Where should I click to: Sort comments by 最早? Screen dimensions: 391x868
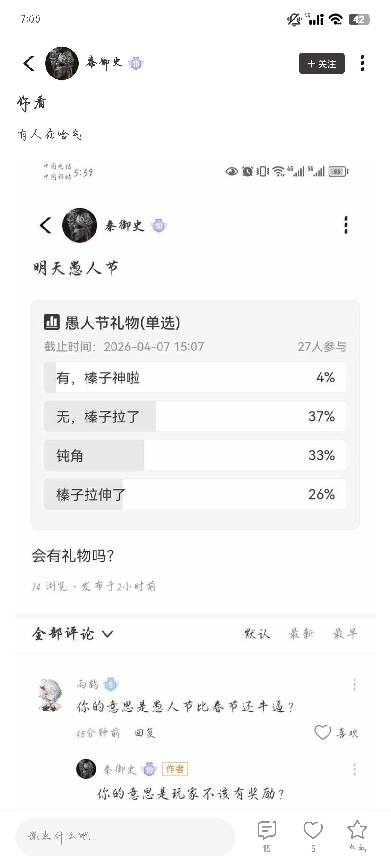click(345, 634)
